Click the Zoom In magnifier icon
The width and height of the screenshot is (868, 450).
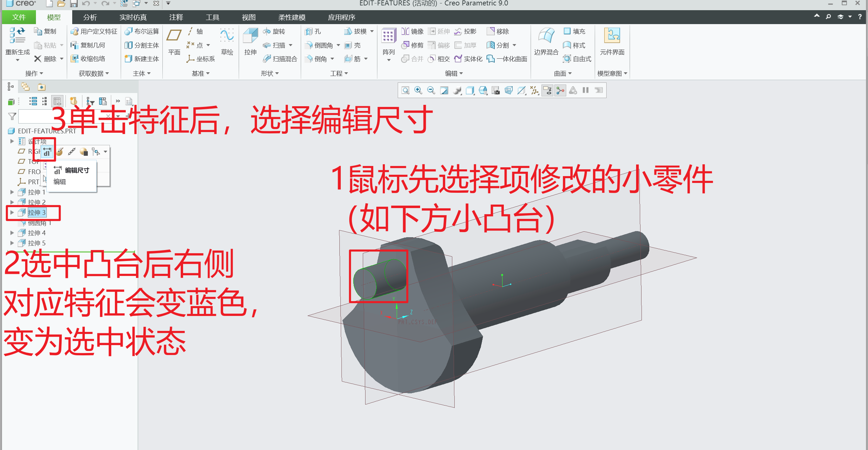coord(418,91)
